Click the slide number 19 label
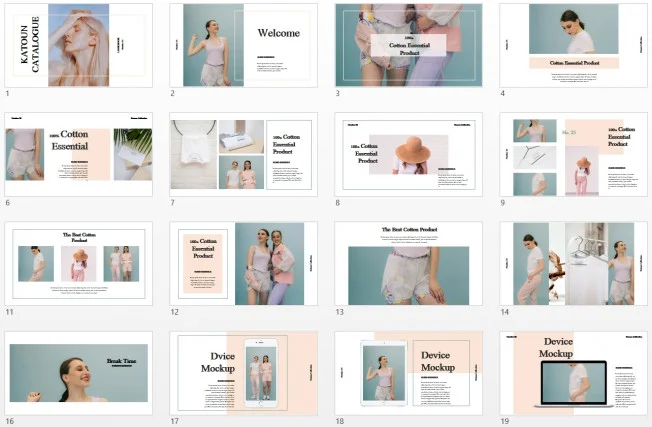This screenshot has width=652, height=427. pos(504,421)
